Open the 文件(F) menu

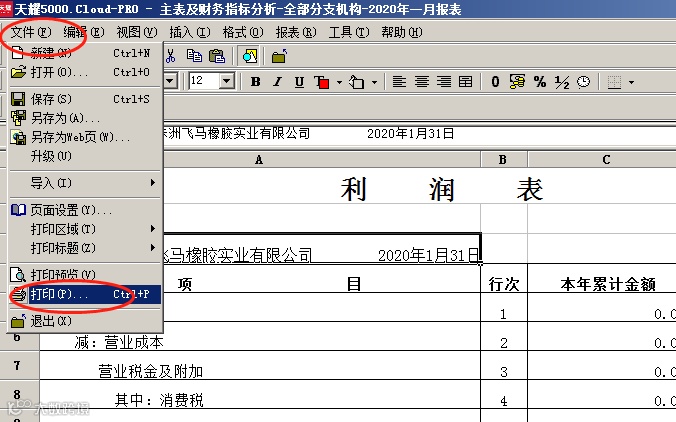(31, 32)
